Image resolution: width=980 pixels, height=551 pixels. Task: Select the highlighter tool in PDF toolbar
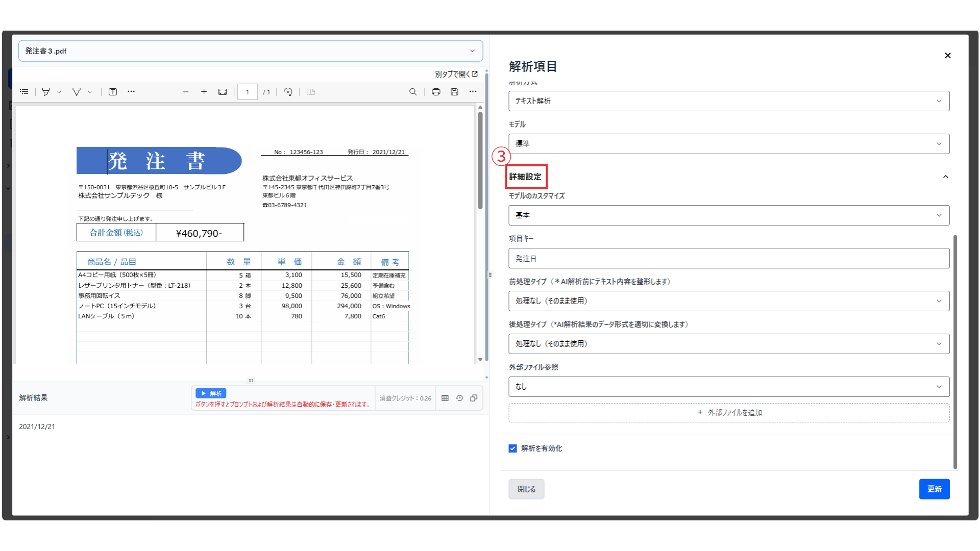click(46, 92)
